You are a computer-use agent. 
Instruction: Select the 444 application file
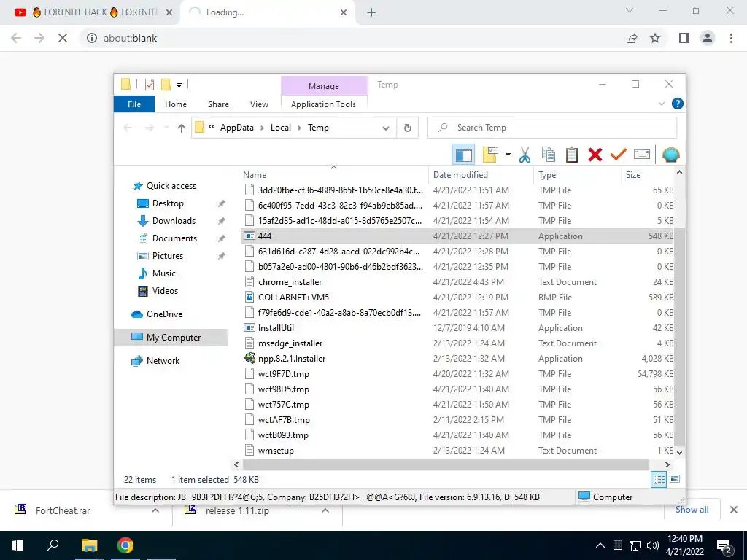click(x=458, y=236)
